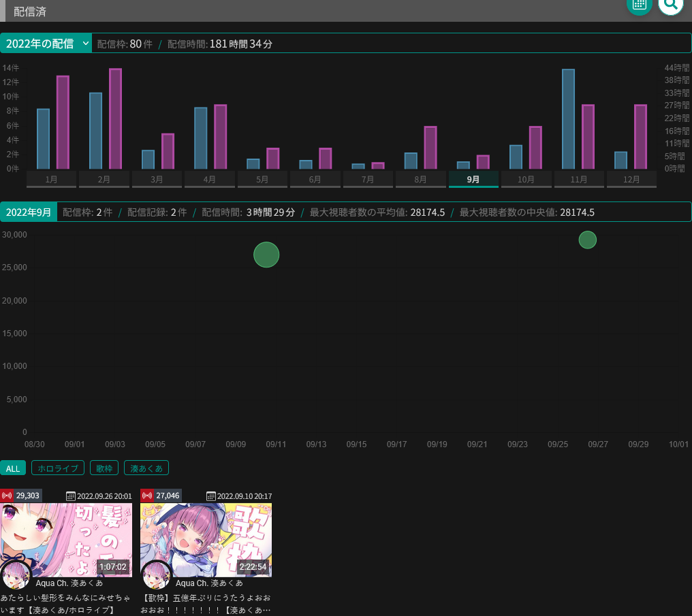Click the 09/26 stream data point
This screenshot has width=692, height=616.
tap(587, 240)
